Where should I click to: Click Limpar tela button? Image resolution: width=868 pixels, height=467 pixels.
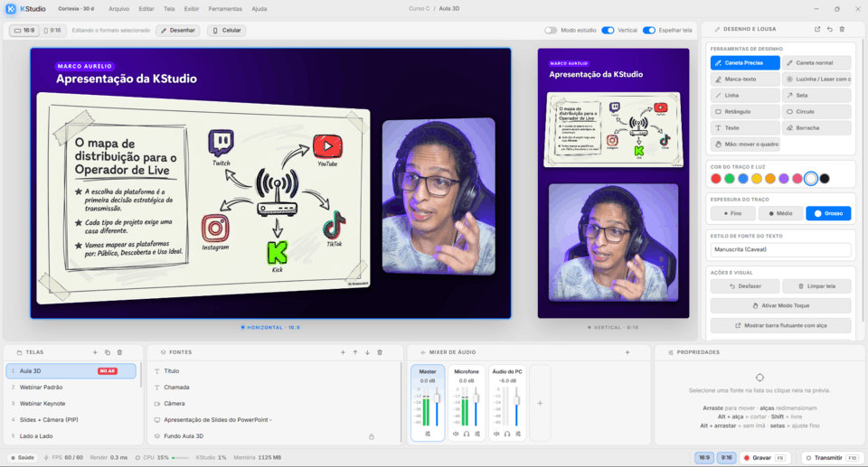(x=816, y=286)
